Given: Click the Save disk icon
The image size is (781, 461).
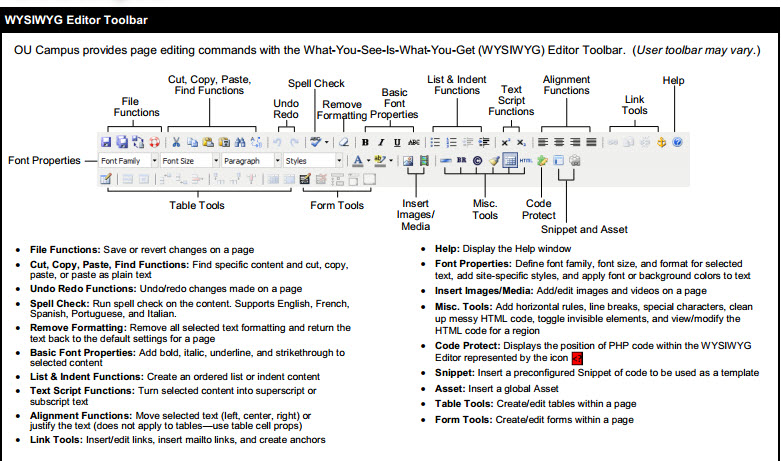Looking at the screenshot, I should click(x=106, y=142).
